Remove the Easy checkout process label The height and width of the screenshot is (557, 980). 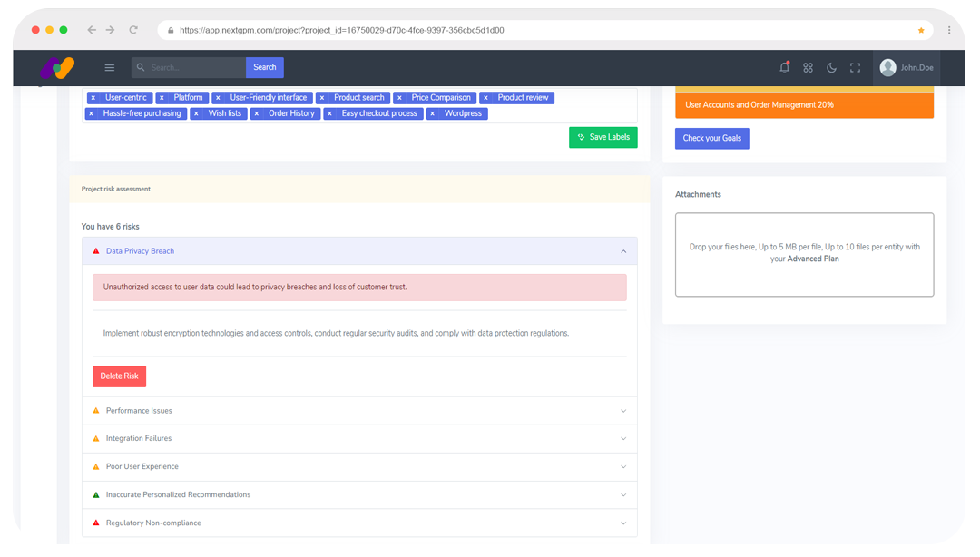click(x=329, y=113)
